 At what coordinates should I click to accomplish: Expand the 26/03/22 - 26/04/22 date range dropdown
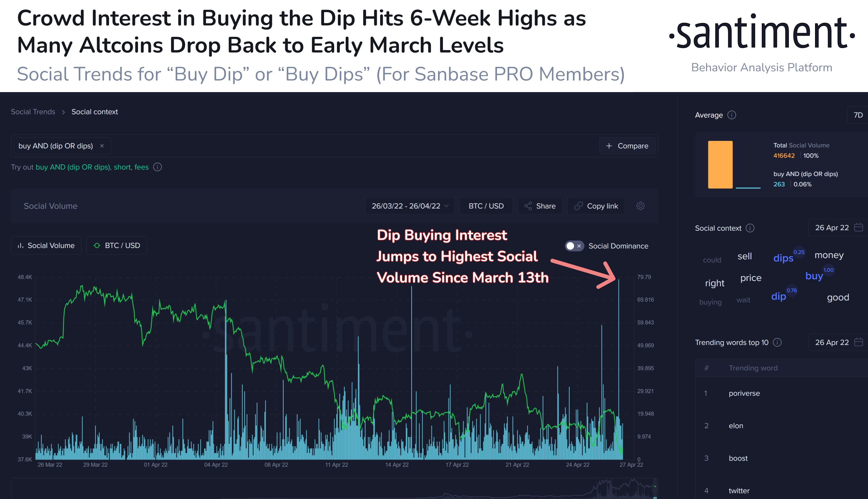[410, 206]
